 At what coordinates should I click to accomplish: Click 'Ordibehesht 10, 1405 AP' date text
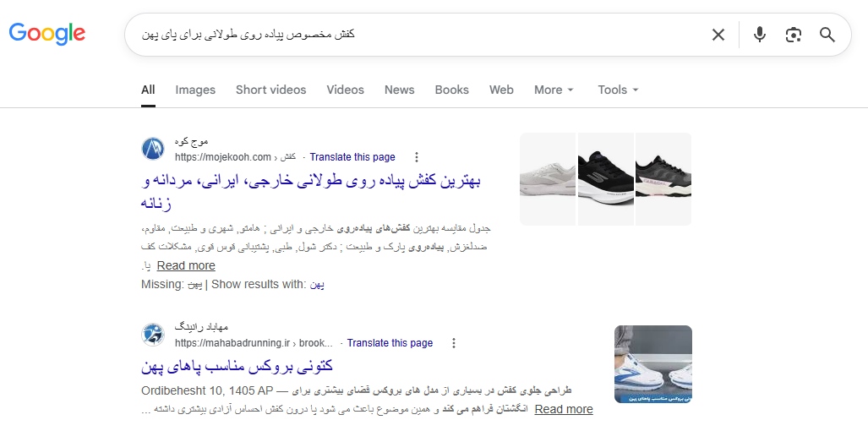(207, 390)
